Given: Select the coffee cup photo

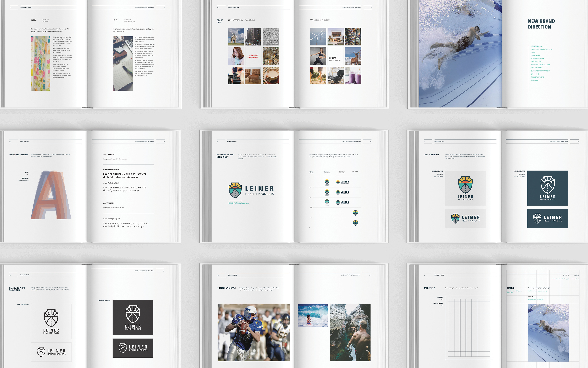Looking at the screenshot, I should click(x=271, y=76).
